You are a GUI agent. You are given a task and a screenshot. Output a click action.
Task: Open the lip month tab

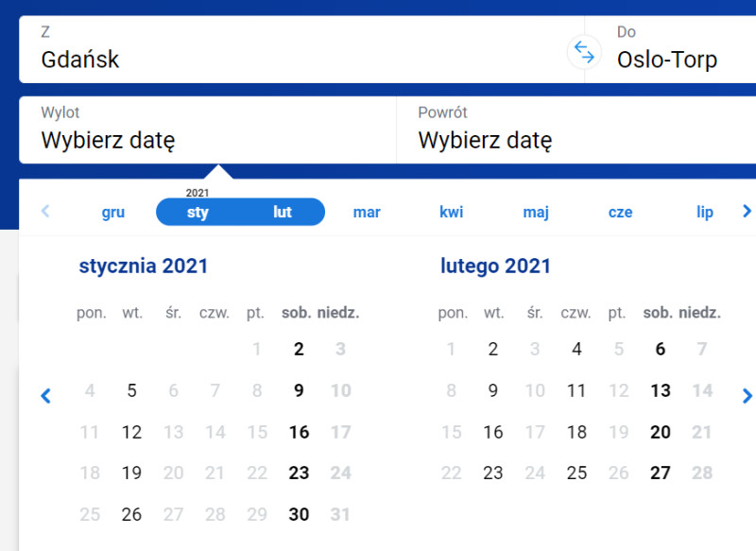[704, 212]
